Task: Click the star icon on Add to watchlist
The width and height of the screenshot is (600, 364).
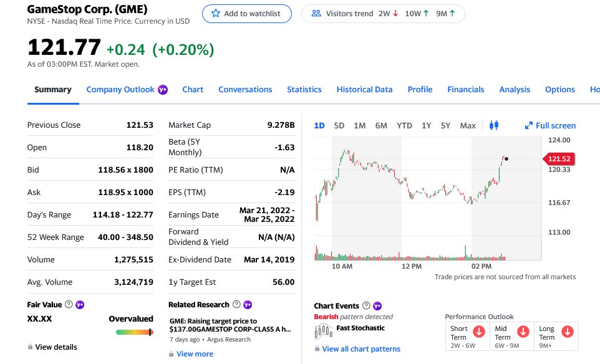Action: tap(216, 13)
